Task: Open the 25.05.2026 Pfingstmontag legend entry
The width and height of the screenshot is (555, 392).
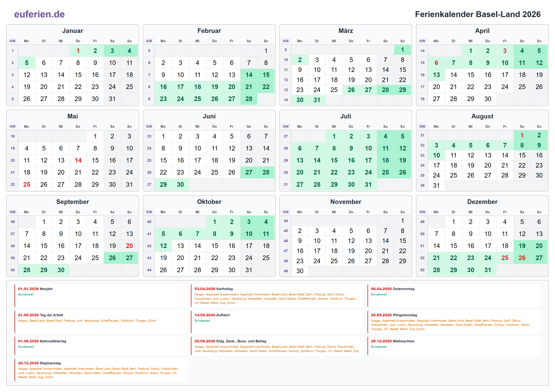Action: pos(454,322)
